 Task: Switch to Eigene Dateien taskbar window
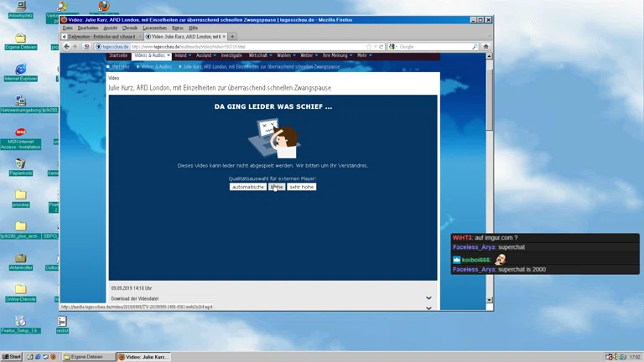(x=88, y=357)
